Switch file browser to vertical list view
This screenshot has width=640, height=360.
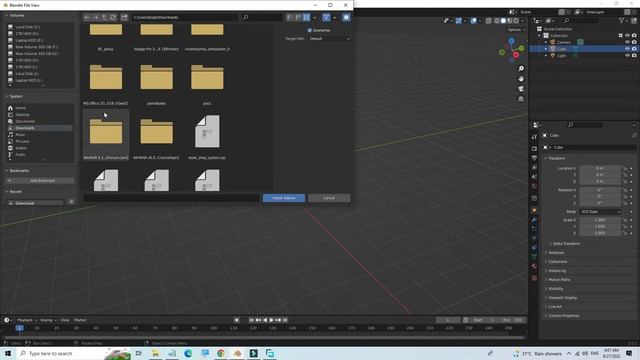(x=289, y=18)
